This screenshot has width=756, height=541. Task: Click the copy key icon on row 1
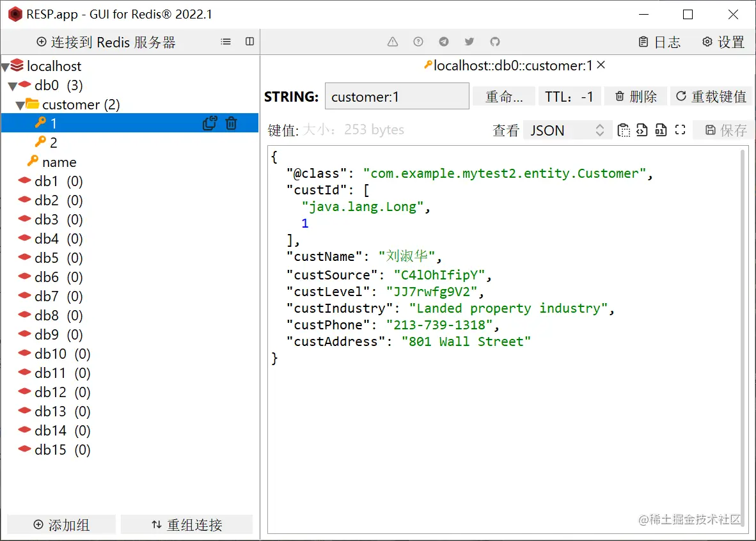pos(210,123)
